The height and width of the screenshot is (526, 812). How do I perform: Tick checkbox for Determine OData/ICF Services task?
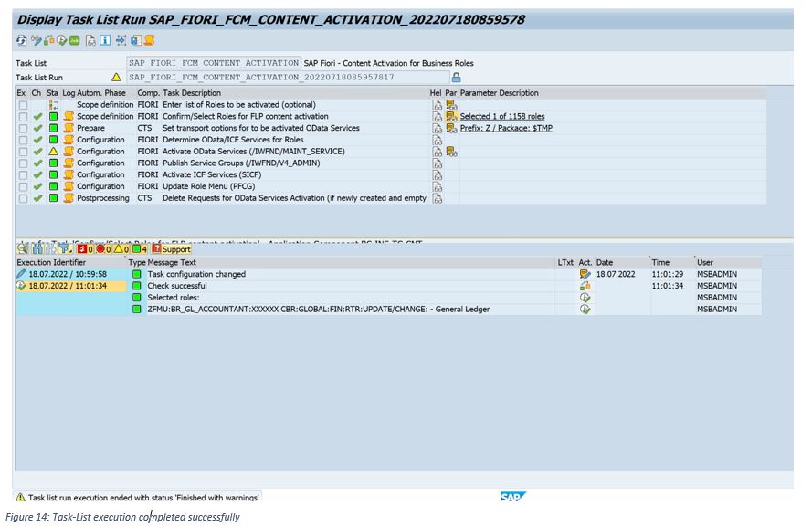point(24,140)
